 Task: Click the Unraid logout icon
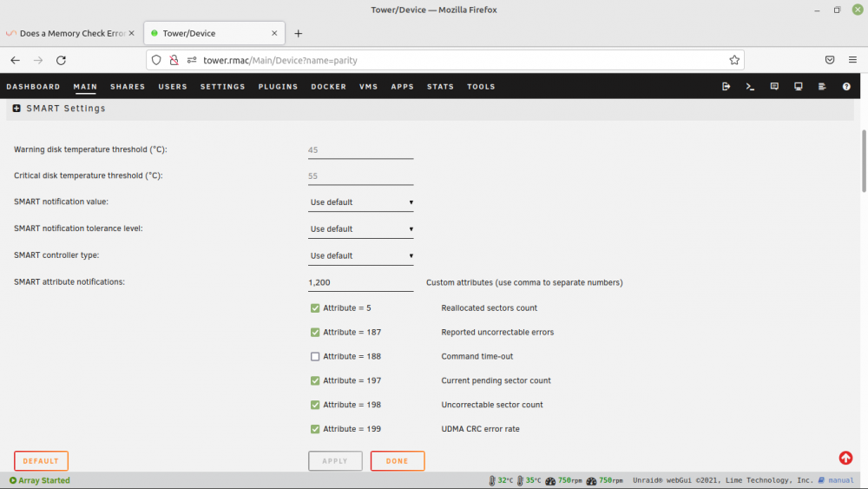click(726, 86)
